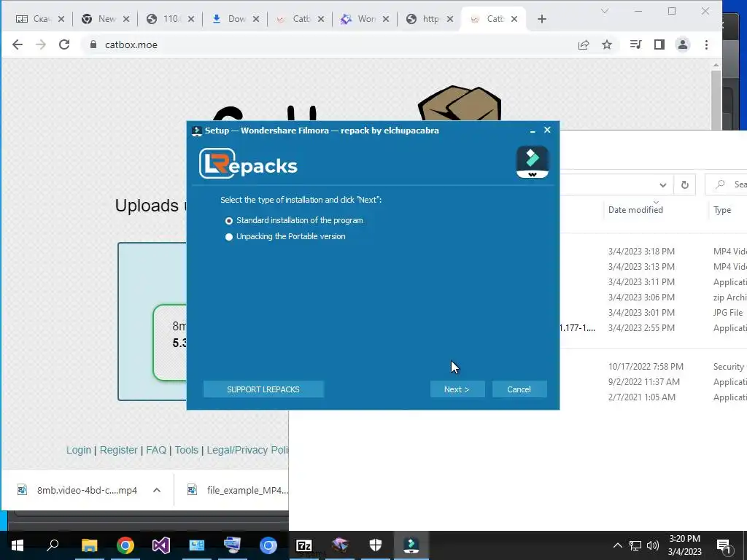Viewport: 747px width, 560px height.
Task: Select file dated 9/2/2022 11:37 AM
Action: (x=643, y=382)
